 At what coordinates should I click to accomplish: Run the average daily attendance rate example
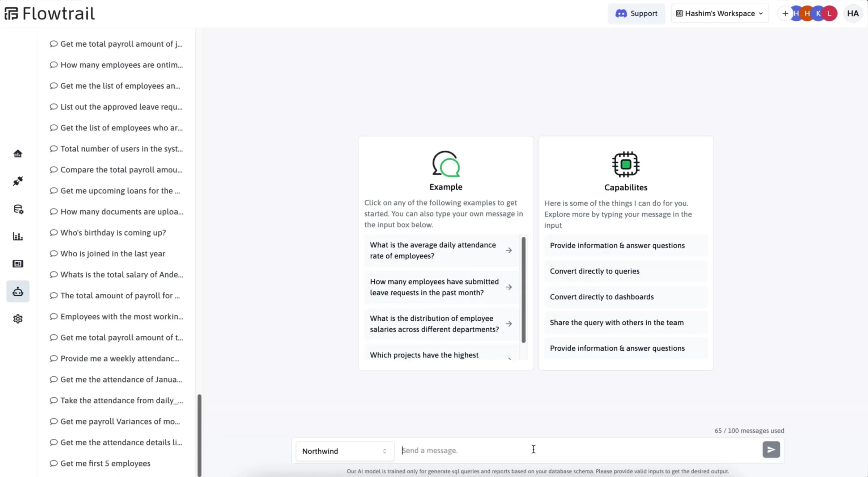point(440,250)
